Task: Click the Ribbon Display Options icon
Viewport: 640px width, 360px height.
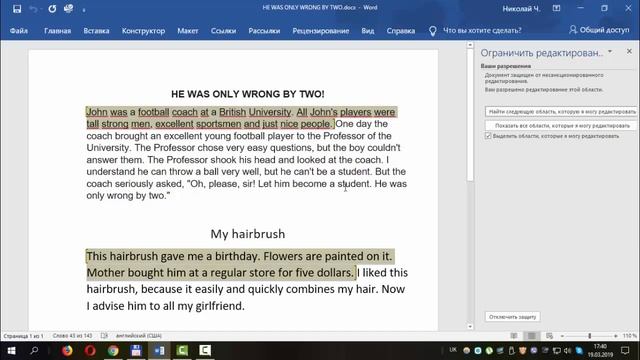Action: point(556,8)
